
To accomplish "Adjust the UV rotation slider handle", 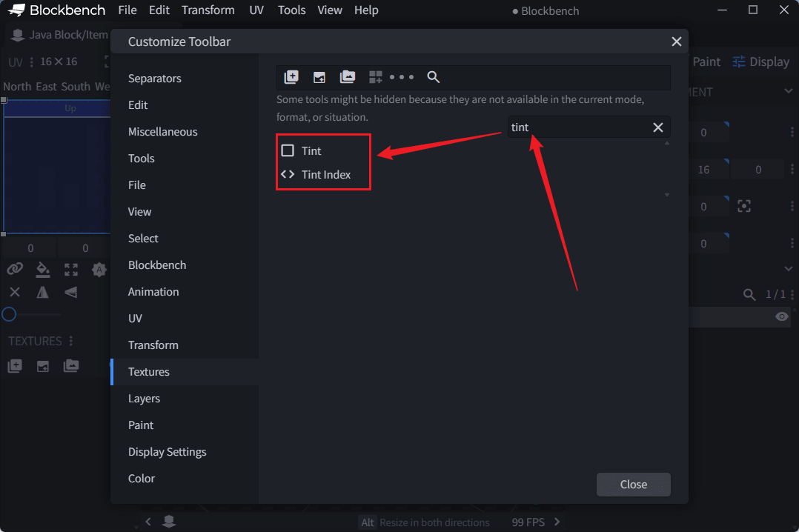I will (x=9, y=314).
